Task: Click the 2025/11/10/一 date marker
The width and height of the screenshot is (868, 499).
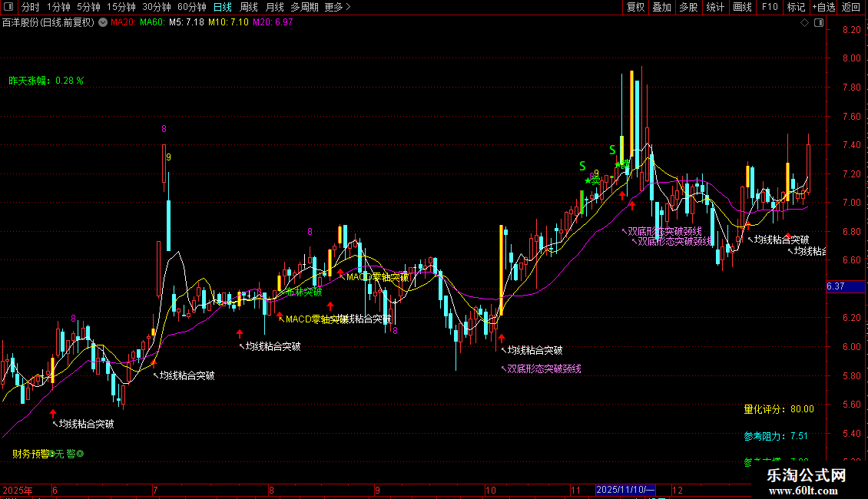Action: (625, 490)
